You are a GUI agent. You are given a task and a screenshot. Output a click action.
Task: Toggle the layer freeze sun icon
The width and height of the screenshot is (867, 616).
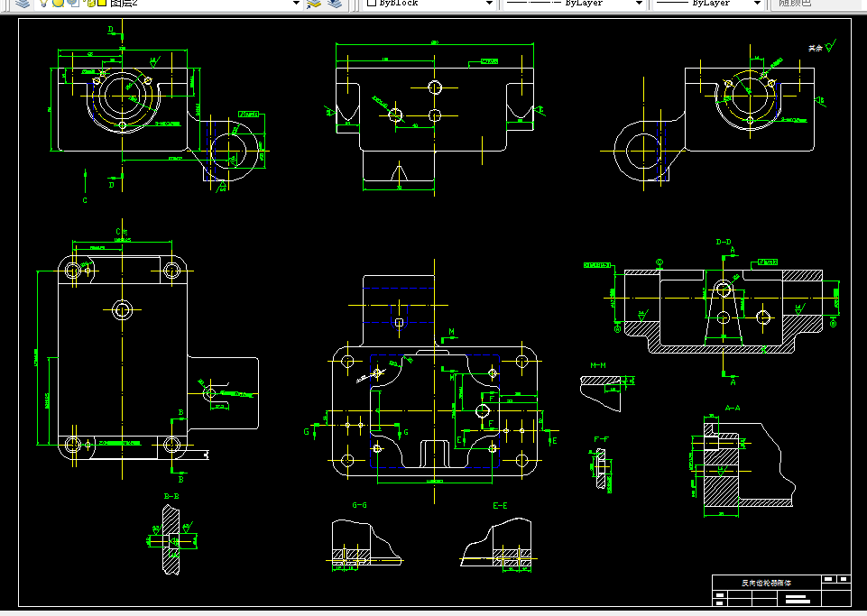(x=58, y=4)
